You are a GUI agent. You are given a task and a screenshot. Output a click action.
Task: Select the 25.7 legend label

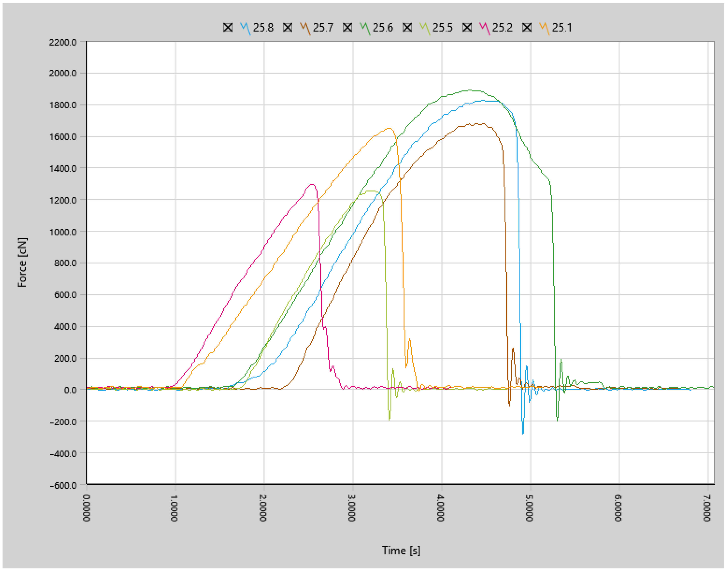323,28
